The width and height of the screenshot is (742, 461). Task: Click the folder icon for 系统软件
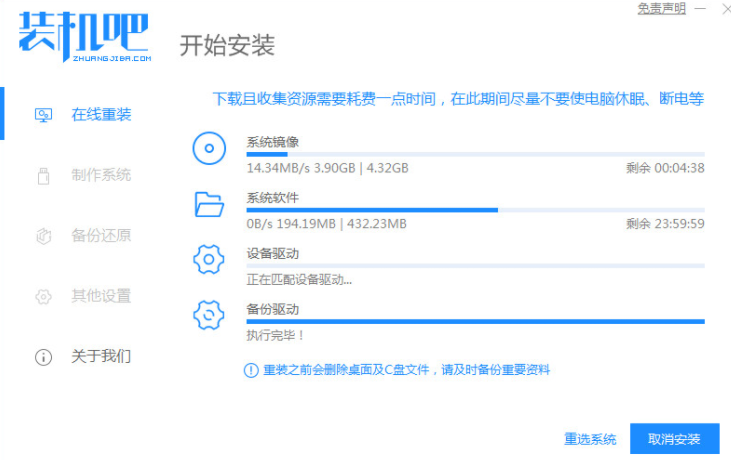coord(209,206)
